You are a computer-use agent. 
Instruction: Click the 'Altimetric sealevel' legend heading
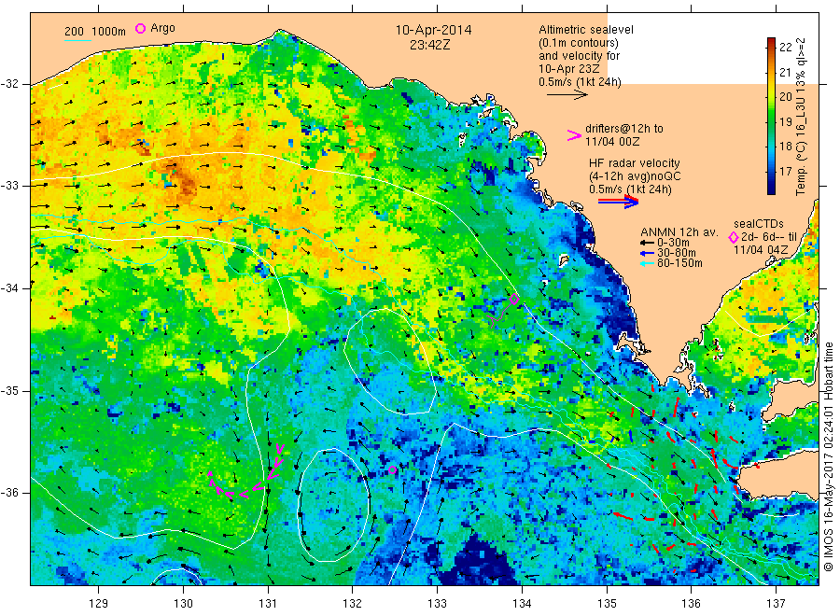[585, 30]
